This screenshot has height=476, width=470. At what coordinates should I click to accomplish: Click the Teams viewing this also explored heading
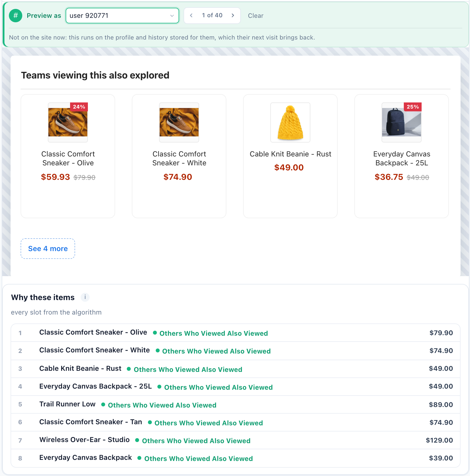pos(95,75)
